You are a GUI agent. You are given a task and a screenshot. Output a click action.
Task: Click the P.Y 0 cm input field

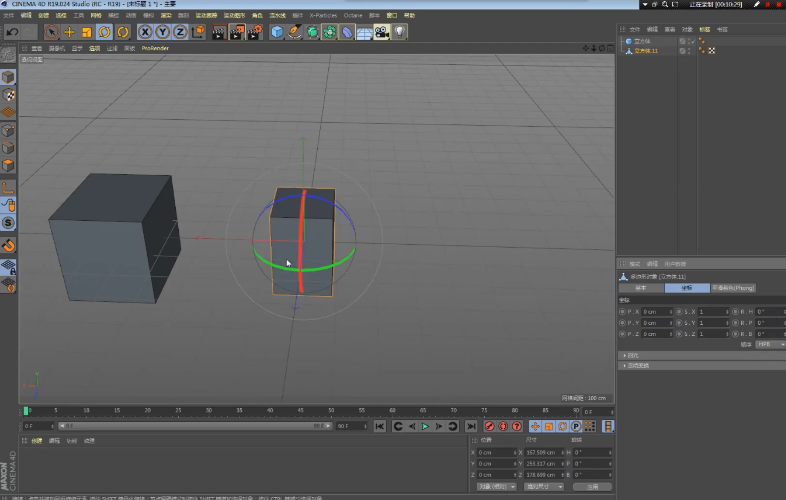657,322
